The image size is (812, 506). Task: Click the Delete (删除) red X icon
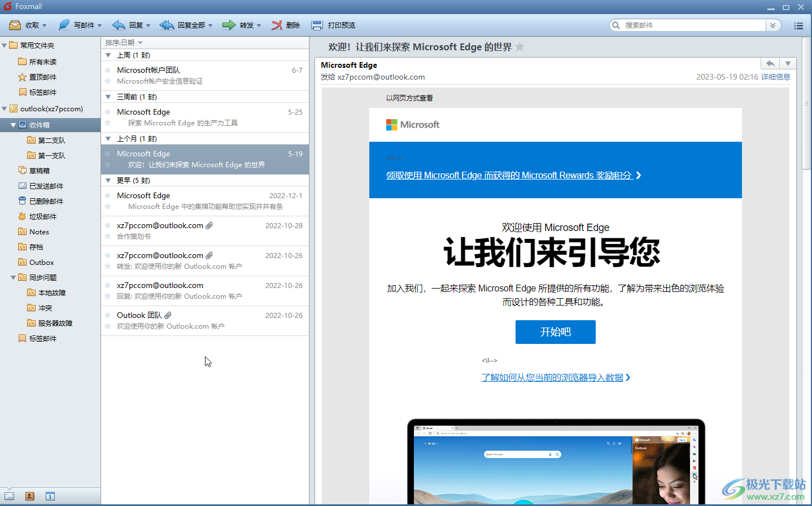pos(277,25)
